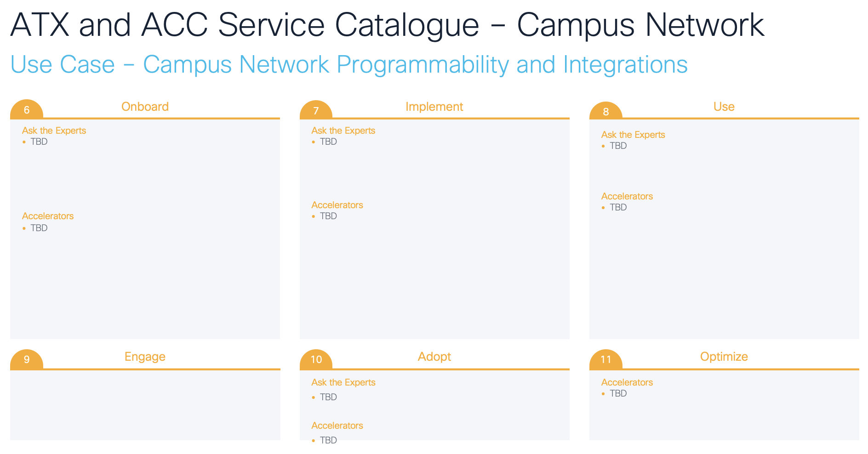Screen dimensions: 868x454
Task: Click the Optimize section heading
Action: 724,357
